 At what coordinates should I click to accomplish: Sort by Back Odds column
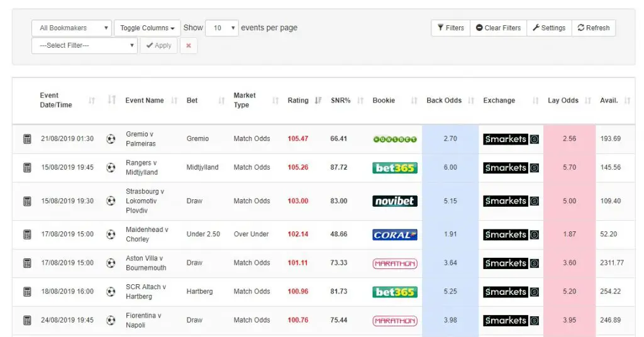pos(450,100)
